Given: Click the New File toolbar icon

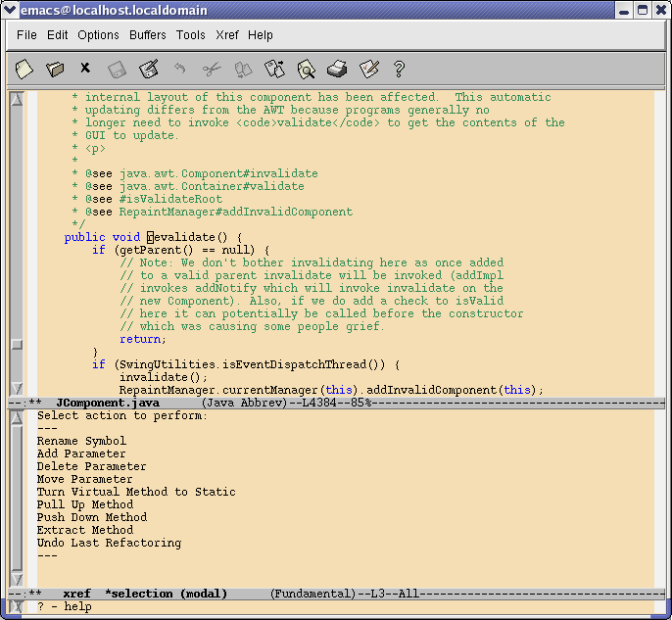Looking at the screenshot, I should (x=24, y=69).
